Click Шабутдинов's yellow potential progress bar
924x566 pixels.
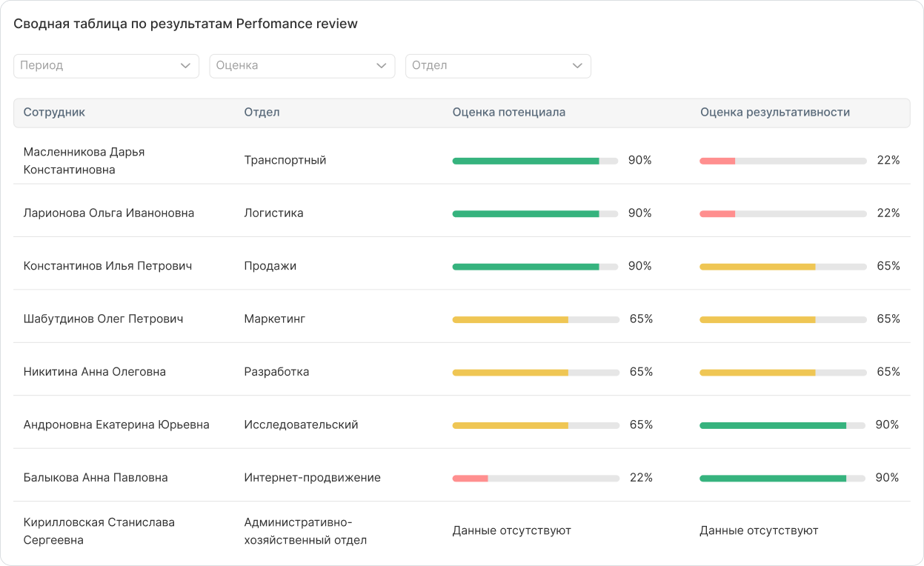tap(536, 319)
